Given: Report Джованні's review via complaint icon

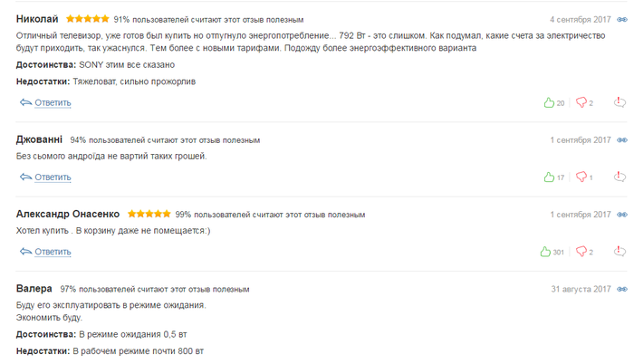Looking at the screenshot, I should [620, 176].
